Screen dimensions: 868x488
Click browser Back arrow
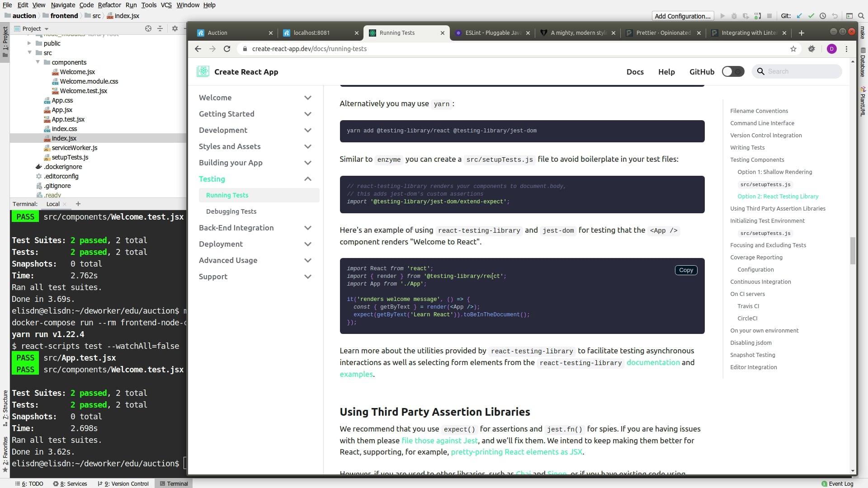tap(198, 49)
